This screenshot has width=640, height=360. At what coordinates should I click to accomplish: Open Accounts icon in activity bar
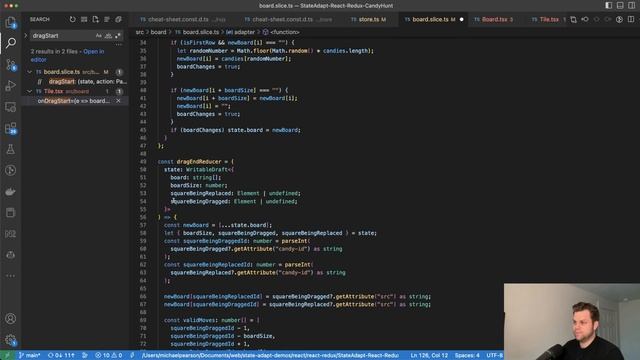[11, 318]
